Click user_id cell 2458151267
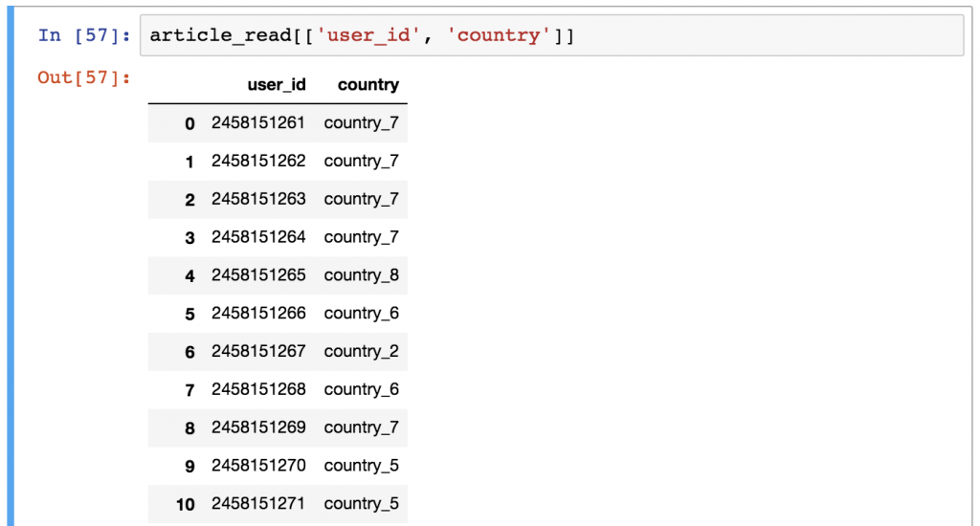This screenshot has height=526, width=980. pyautogui.click(x=258, y=352)
